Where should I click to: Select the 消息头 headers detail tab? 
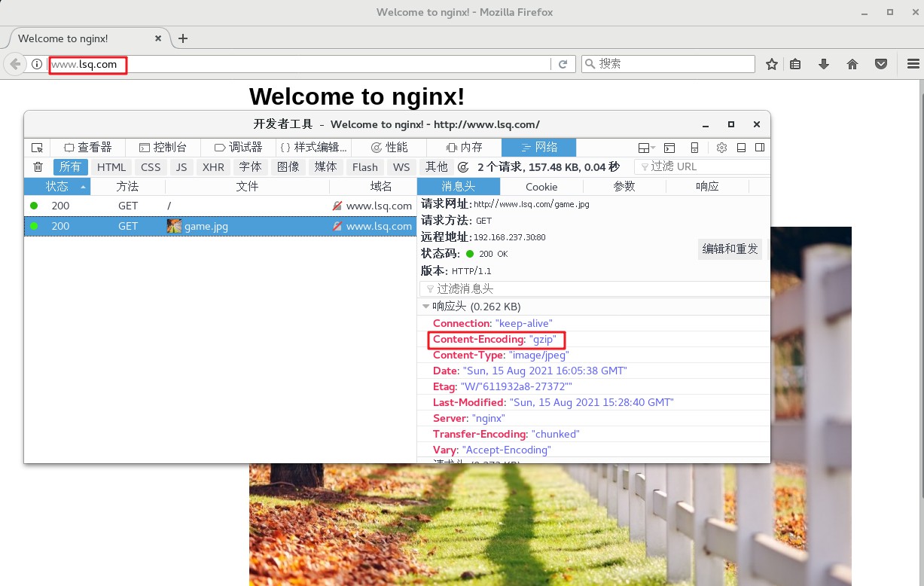[x=459, y=187]
